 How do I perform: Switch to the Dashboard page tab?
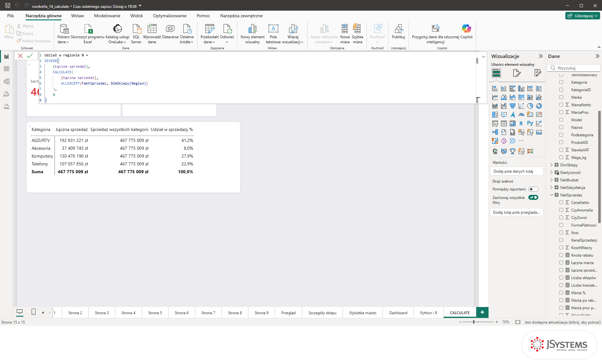[398, 313]
